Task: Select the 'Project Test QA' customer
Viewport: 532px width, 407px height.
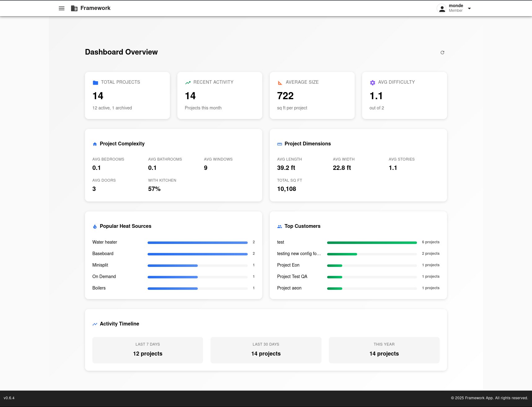Action: [x=292, y=276]
